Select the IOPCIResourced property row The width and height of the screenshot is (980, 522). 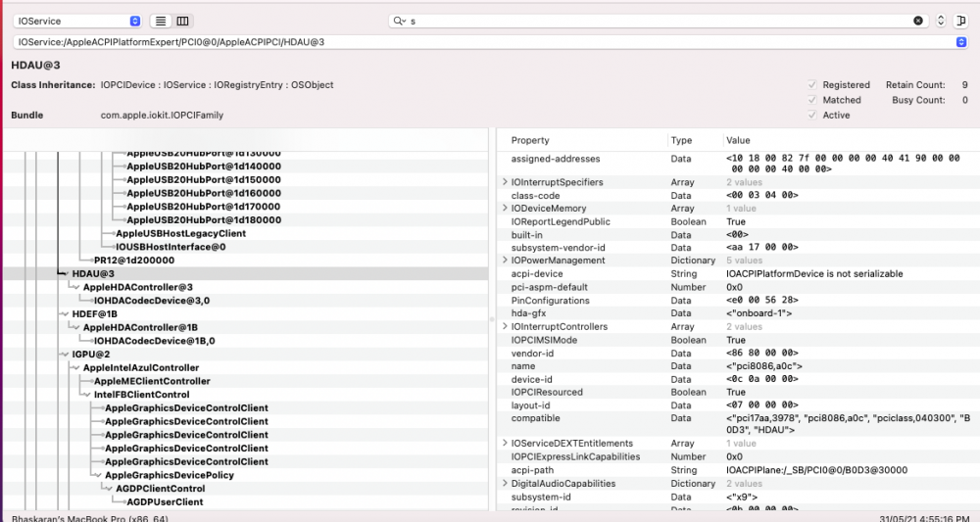[x=738, y=392]
